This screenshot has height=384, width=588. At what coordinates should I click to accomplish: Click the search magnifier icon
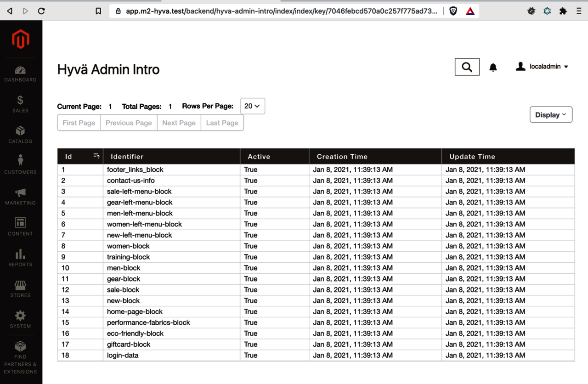tap(467, 67)
